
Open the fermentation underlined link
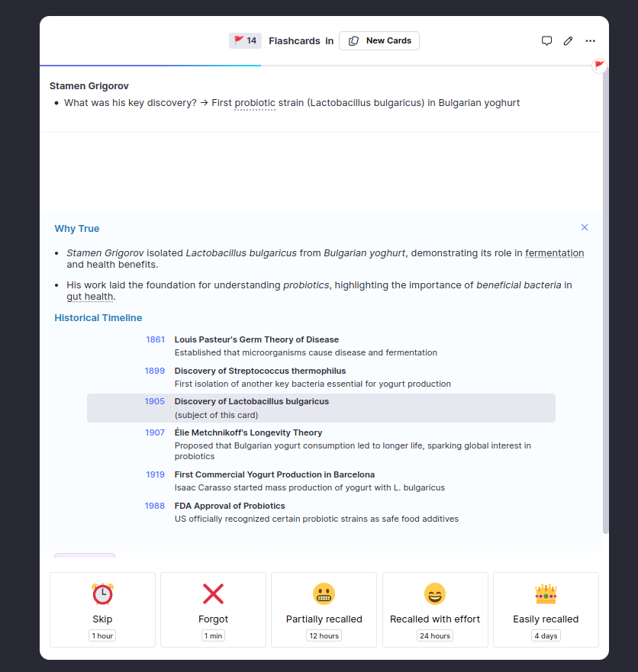[x=554, y=253]
